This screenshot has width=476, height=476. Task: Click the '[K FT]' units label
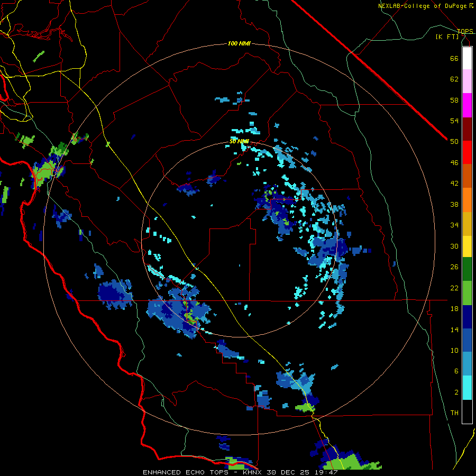point(447,37)
